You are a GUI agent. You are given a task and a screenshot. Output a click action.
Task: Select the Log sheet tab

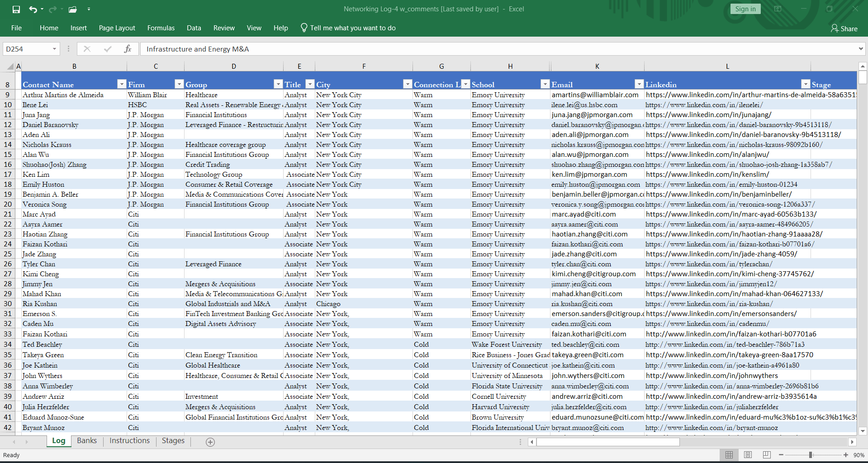point(59,441)
